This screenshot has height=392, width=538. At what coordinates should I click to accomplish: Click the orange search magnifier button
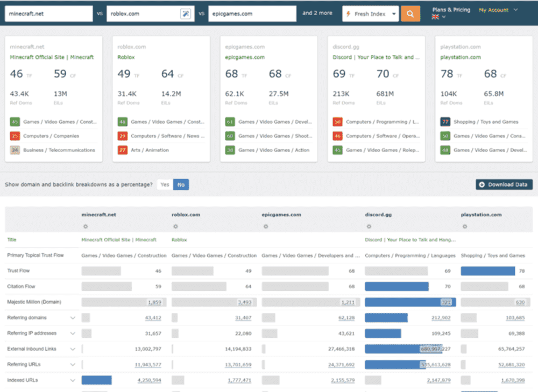coord(410,14)
